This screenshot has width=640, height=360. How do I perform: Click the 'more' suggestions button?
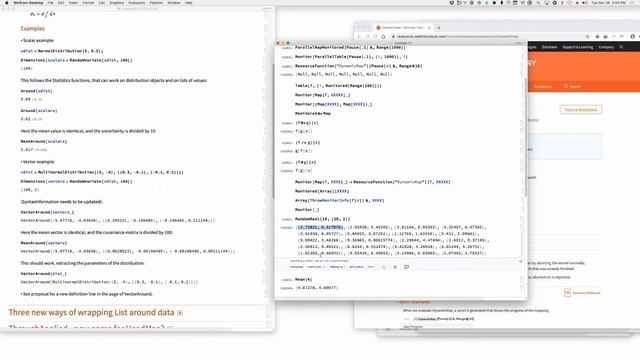(x=371, y=267)
